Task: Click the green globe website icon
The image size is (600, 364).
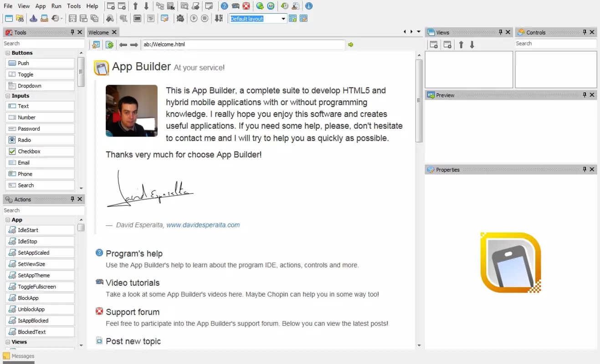Action: coord(260,6)
